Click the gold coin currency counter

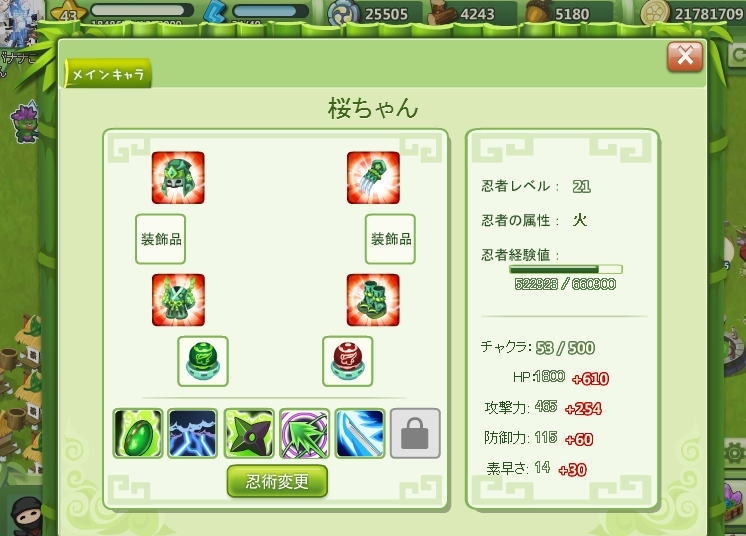pyautogui.click(x=693, y=13)
